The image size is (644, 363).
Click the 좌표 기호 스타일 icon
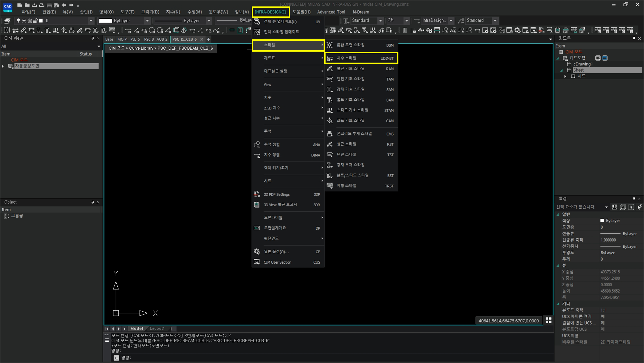point(329,120)
